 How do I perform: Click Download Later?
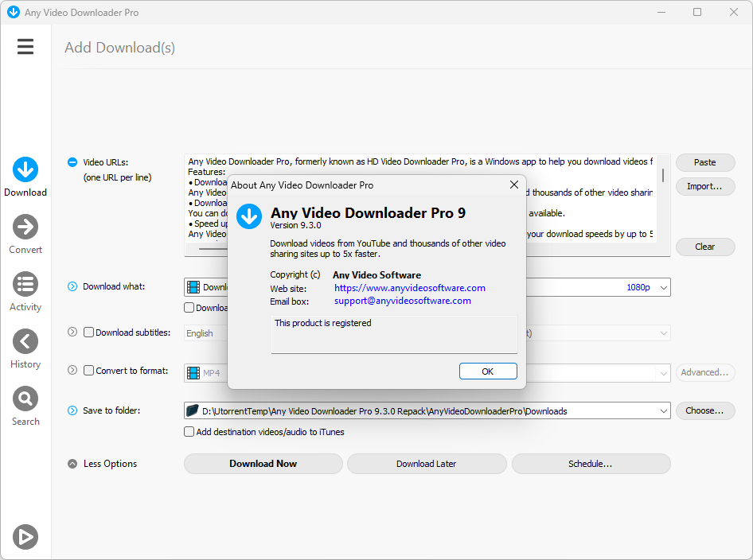[427, 464]
